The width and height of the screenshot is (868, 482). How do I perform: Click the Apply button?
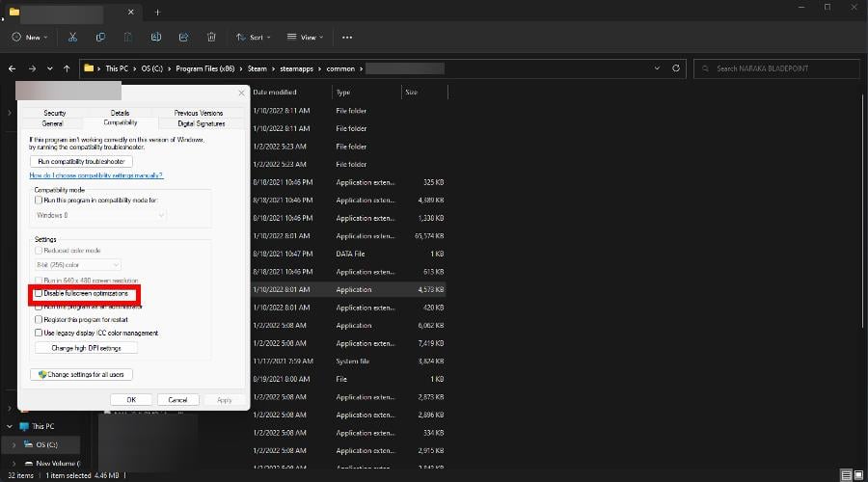tap(224, 399)
